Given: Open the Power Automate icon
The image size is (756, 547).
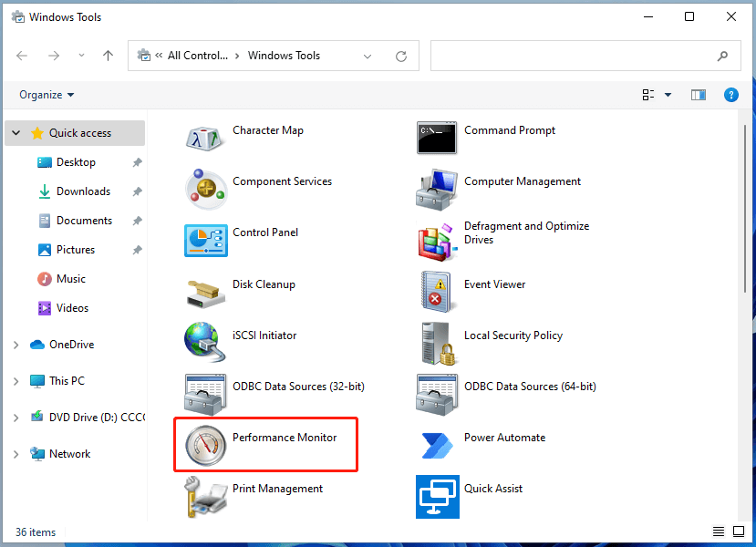Looking at the screenshot, I should (x=437, y=445).
